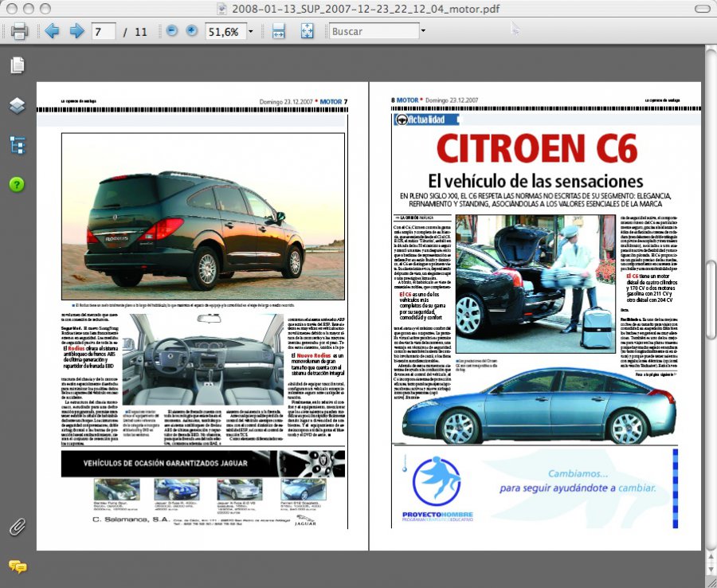Screen dimensions: 717x588
Task: Click the "MOTOR 7" page header
Action: click(x=334, y=101)
